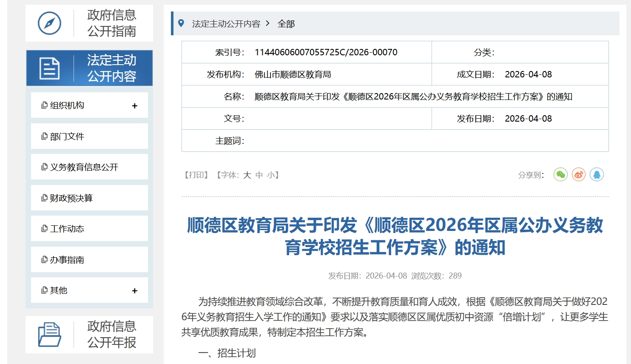Share article to Weibo
The width and height of the screenshot is (631, 364).
pos(579,174)
